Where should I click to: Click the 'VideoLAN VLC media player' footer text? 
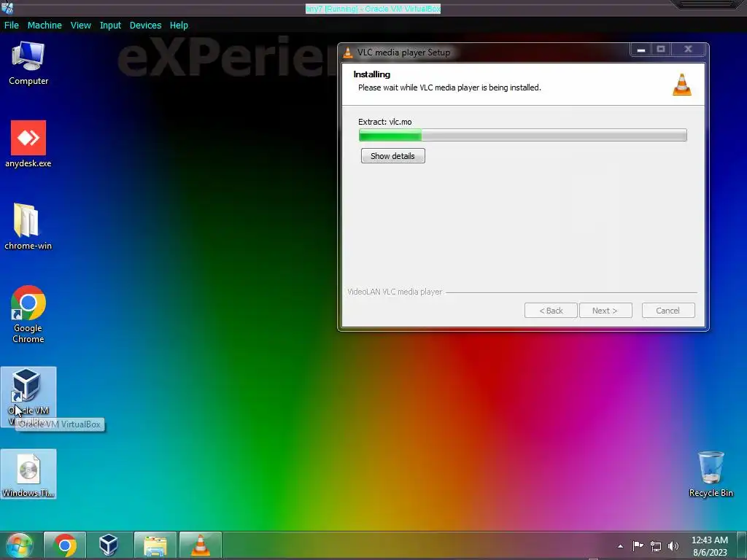[395, 292]
